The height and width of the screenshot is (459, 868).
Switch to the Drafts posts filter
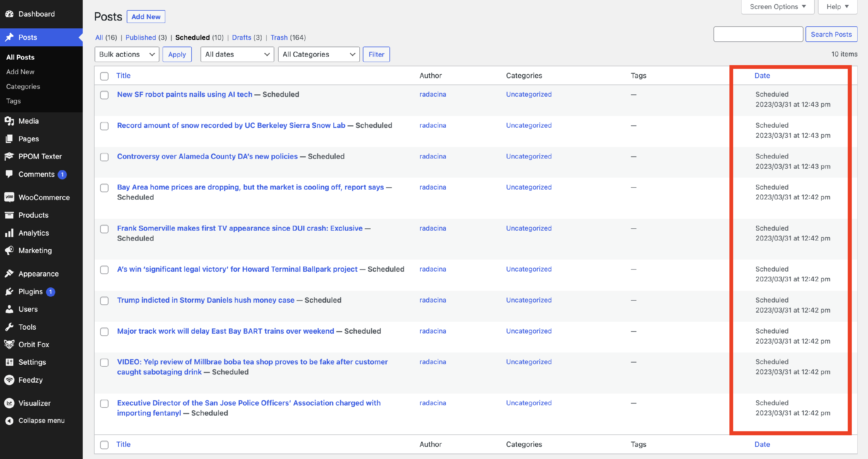pos(241,37)
